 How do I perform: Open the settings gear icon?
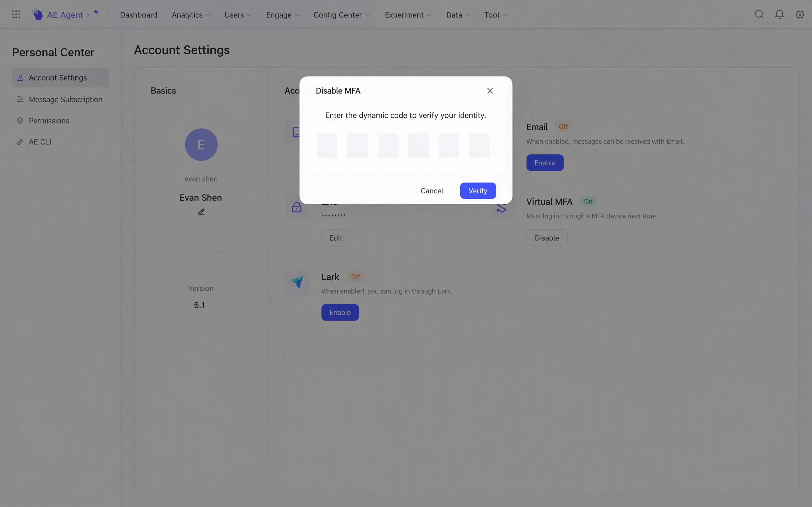[800, 14]
